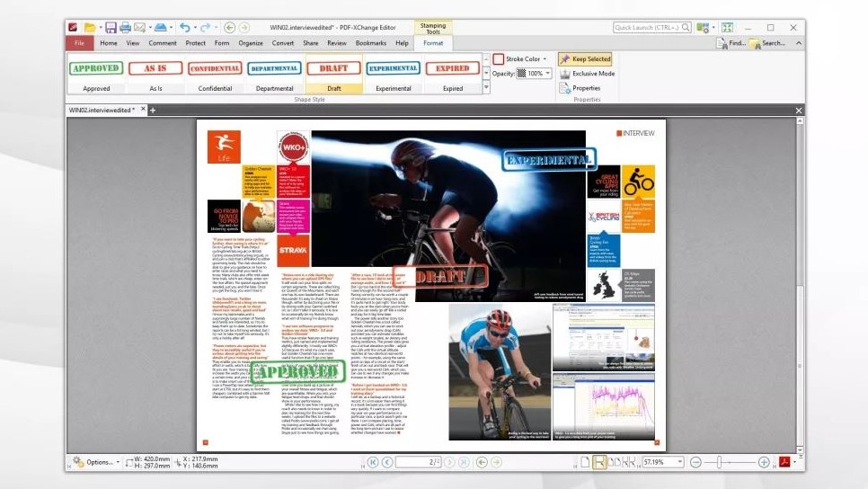Open the zoom level 57.19% dropdown

(x=682, y=462)
